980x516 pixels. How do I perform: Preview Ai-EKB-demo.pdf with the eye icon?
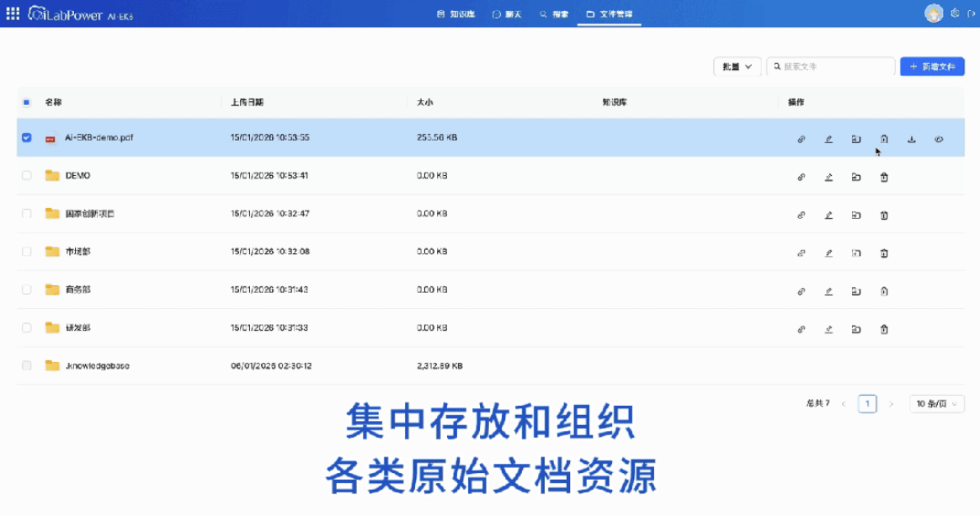click(939, 139)
